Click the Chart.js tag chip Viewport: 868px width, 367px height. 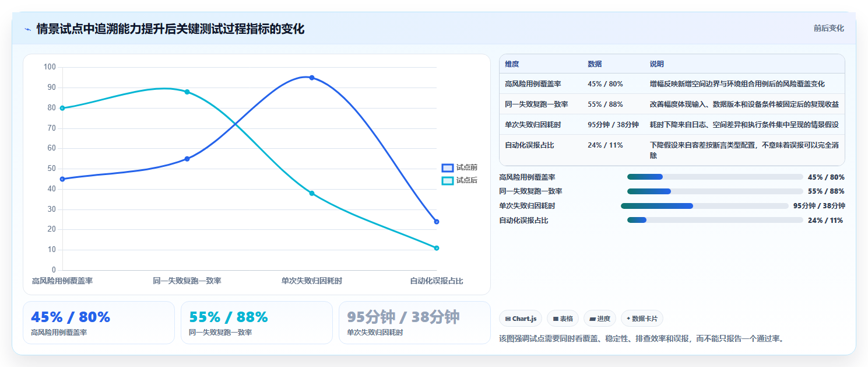pyautogui.click(x=521, y=319)
